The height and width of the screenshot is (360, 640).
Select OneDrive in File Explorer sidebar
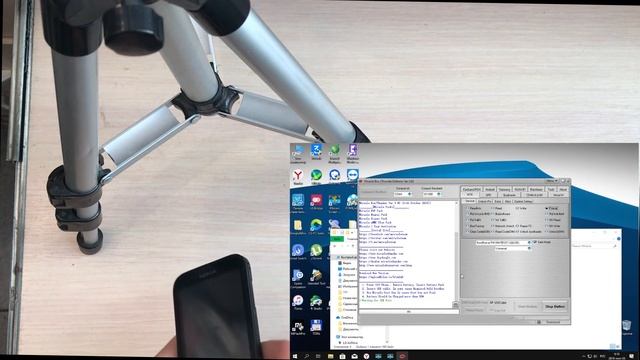[345, 318]
